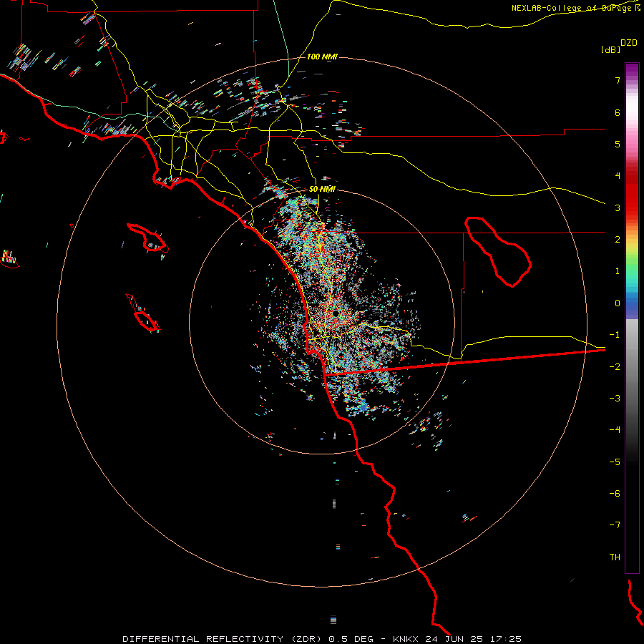This screenshot has height=644, width=644.
Task: Click the 0 value on color scale
Action: click(x=618, y=303)
